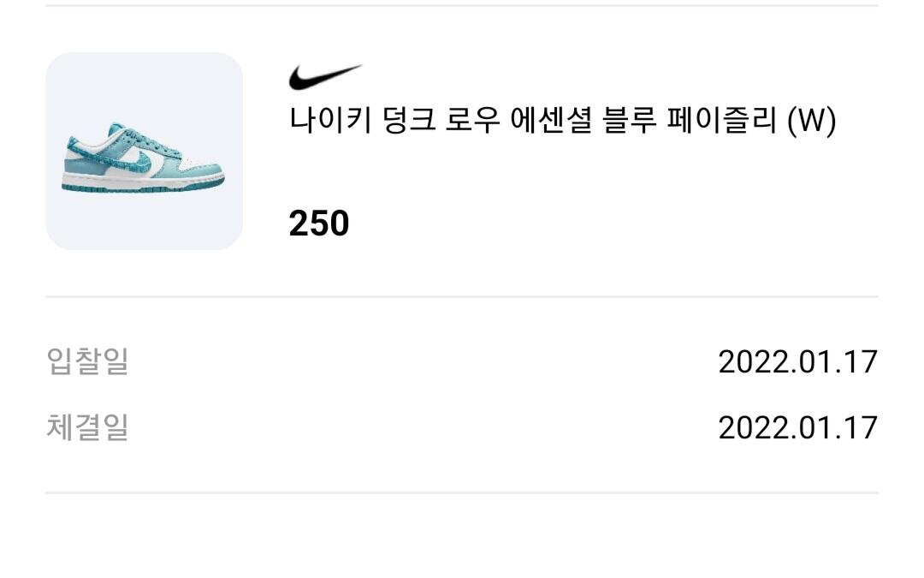Screen dimensions: 924x578
Task: Click the Nike swoosh logo
Action: 325,77
